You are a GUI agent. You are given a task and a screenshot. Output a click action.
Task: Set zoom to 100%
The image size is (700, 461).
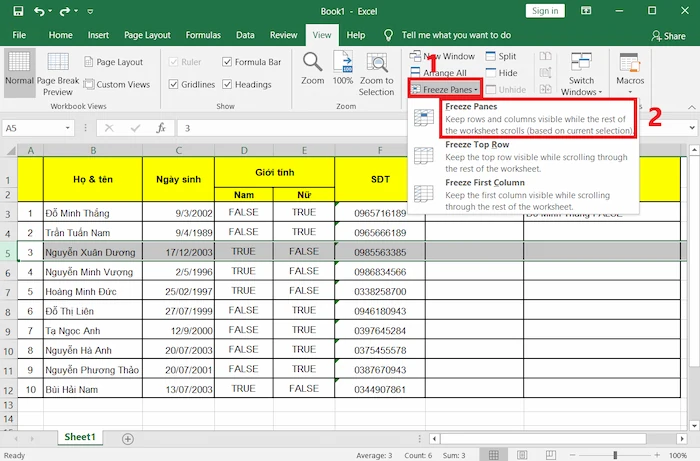tap(343, 69)
